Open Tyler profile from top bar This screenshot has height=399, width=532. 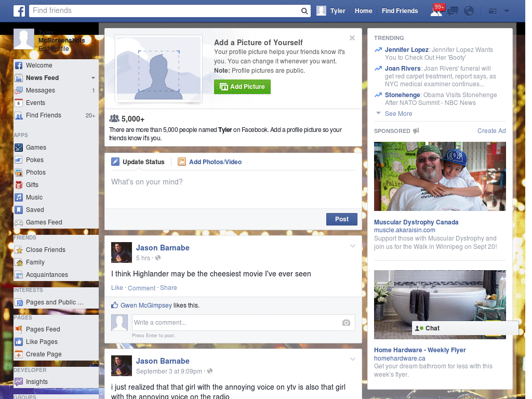(331, 11)
